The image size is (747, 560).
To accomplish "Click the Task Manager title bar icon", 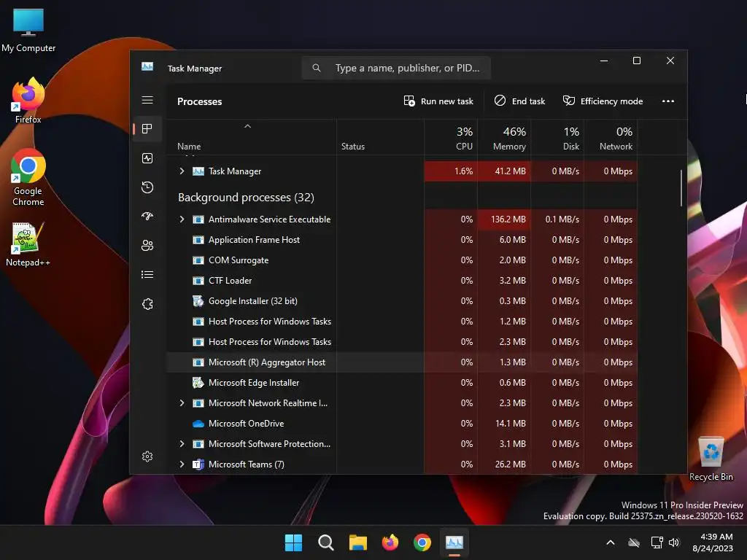I will click(x=147, y=66).
